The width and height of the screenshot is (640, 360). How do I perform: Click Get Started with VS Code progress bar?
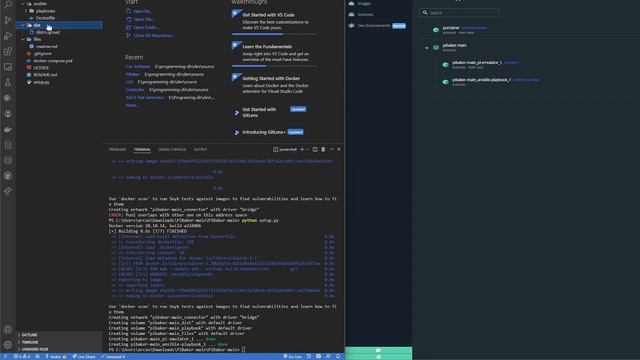point(274,34)
